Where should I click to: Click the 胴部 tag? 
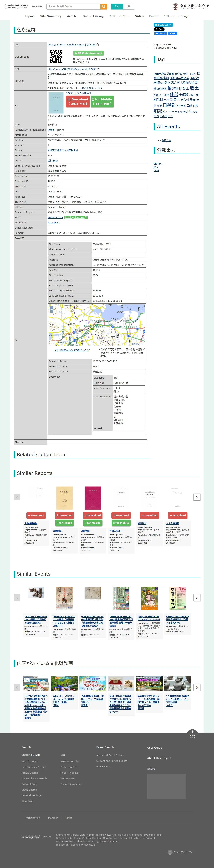click(x=158, y=111)
